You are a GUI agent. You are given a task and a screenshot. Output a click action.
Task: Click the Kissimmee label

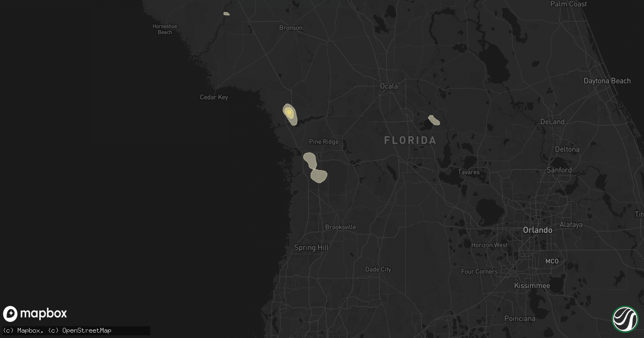pos(532,286)
